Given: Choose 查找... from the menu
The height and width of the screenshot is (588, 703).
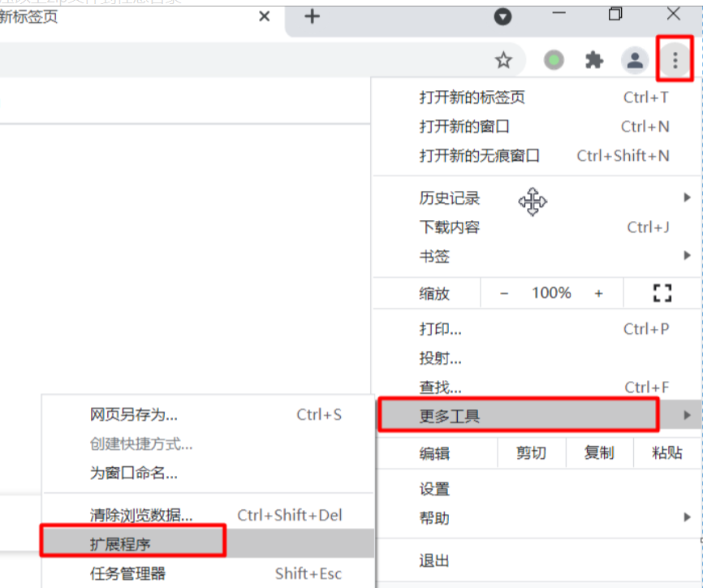Looking at the screenshot, I should tap(537, 387).
